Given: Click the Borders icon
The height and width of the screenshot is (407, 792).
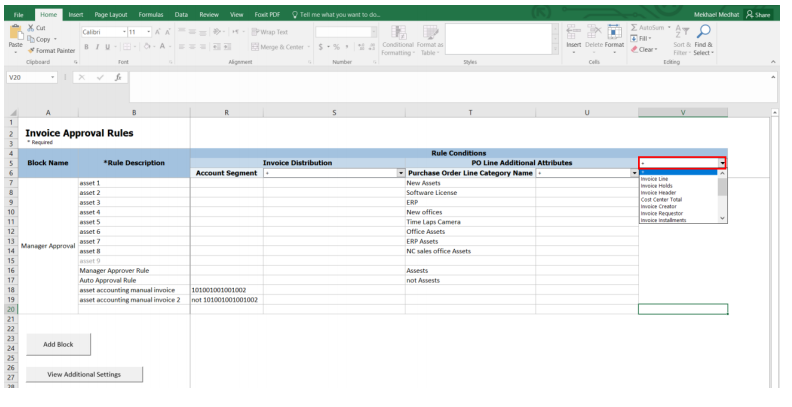Looking at the screenshot, I should coord(126,47).
